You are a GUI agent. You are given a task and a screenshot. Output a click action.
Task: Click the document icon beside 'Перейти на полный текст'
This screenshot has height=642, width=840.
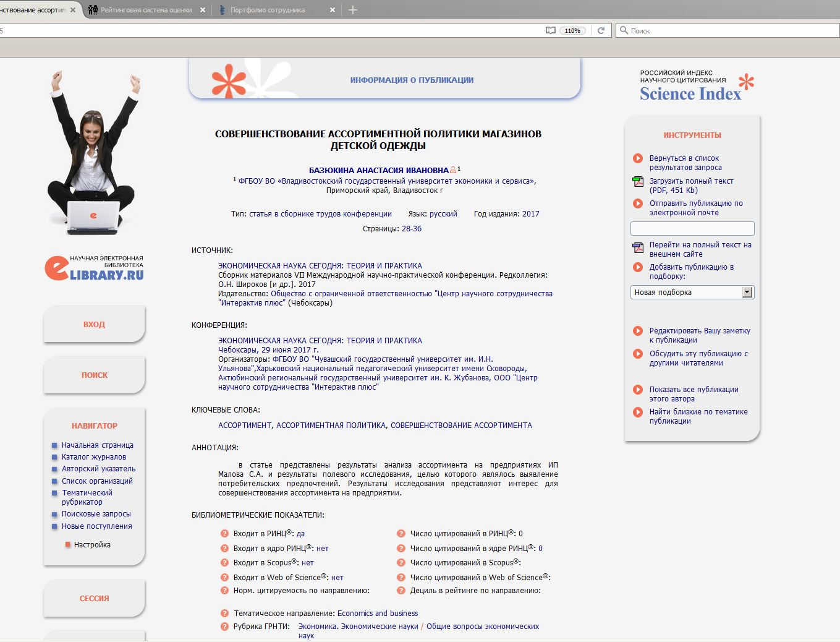tap(638, 247)
